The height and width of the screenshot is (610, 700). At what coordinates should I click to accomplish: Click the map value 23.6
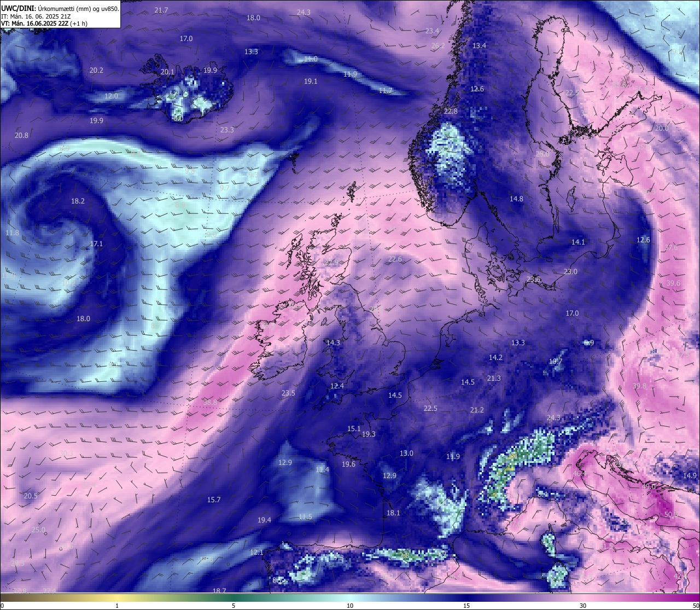533,279
